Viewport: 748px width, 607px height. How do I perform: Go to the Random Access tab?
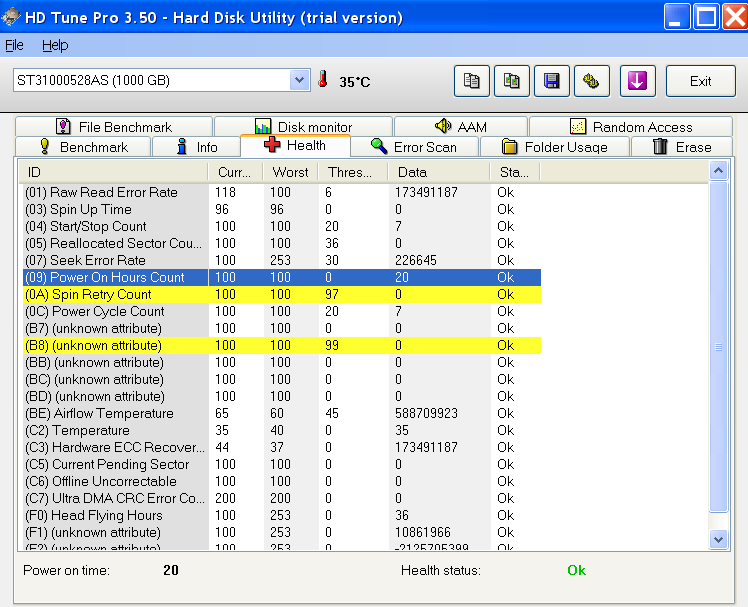pos(631,127)
